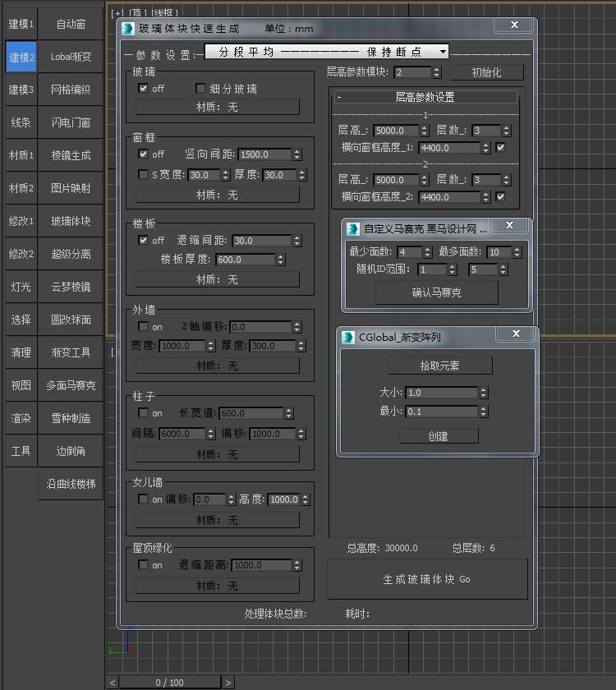Select the 灯光 category tab
Screen dimensions: 616x690
point(21,287)
